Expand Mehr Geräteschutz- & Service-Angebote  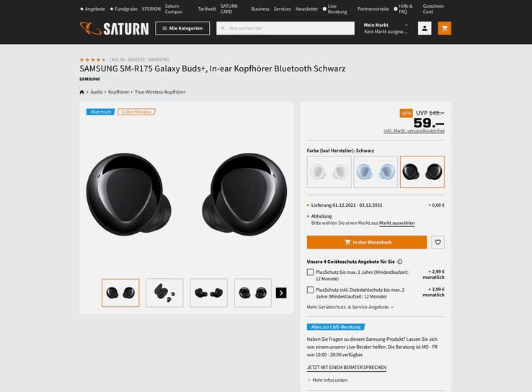(x=350, y=307)
